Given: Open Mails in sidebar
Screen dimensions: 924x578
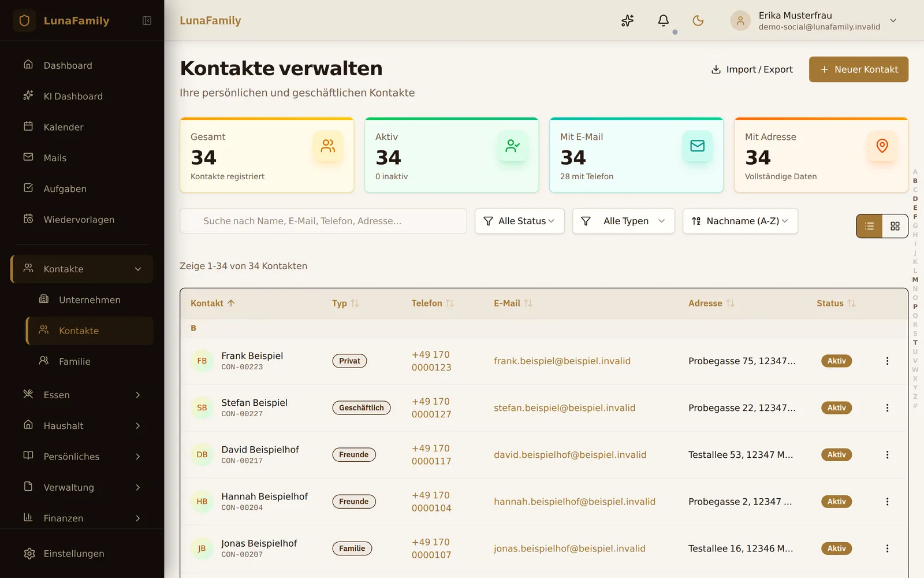Looking at the screenshot, I should click(83, 158).
